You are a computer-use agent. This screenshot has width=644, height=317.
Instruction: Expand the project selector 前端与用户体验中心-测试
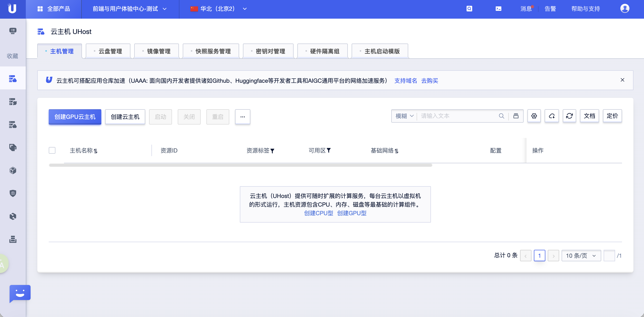(x=130, y=9)
